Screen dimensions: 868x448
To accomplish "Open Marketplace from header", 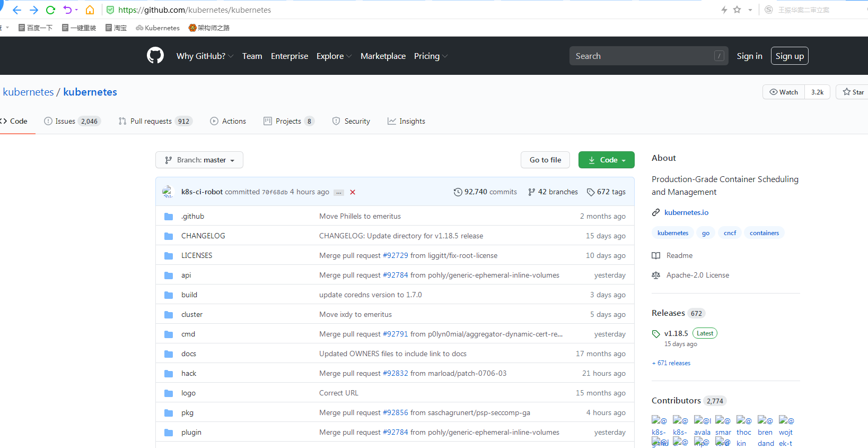I will (x=383, y=56).
